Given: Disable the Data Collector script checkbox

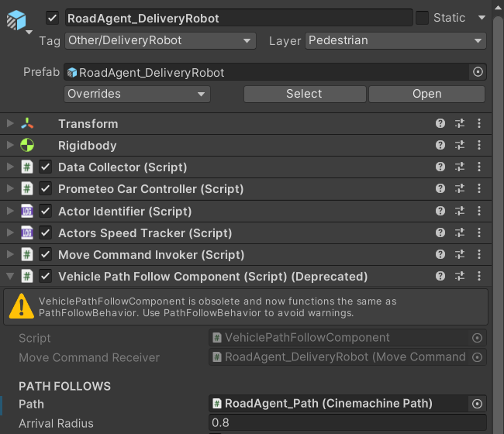Looking at the screenshot, I should pyautogui.click(x=45, y=167).
